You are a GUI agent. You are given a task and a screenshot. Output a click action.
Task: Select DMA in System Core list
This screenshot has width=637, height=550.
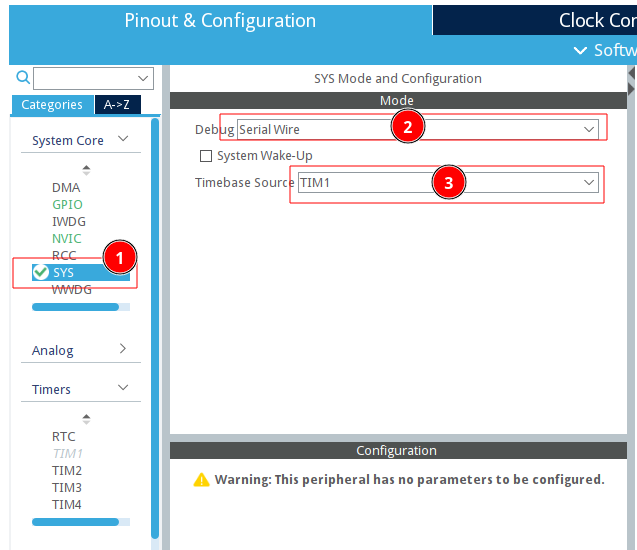(66, 188)
